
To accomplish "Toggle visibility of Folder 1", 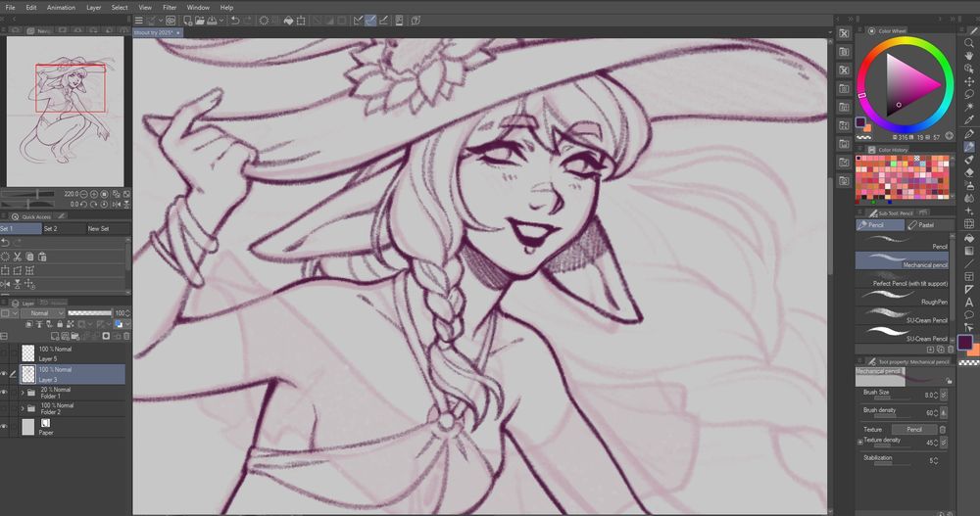I will click(x=6, y=393).
